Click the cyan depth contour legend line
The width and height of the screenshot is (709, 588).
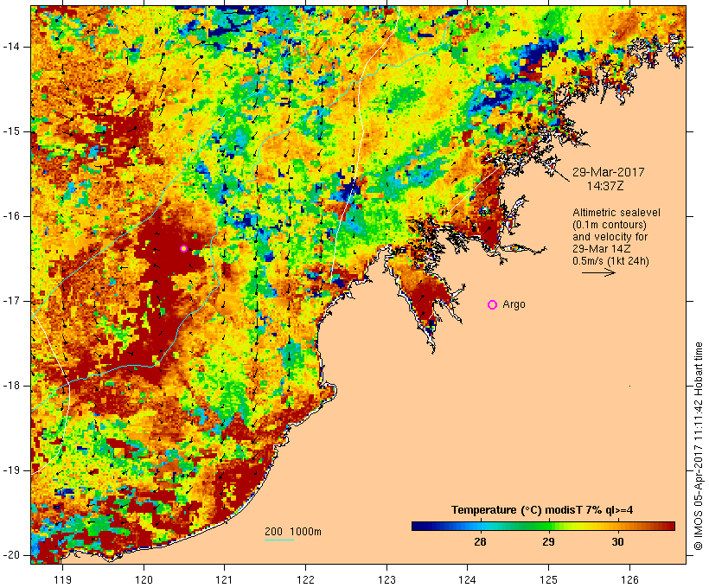click(x=279, y=540)
